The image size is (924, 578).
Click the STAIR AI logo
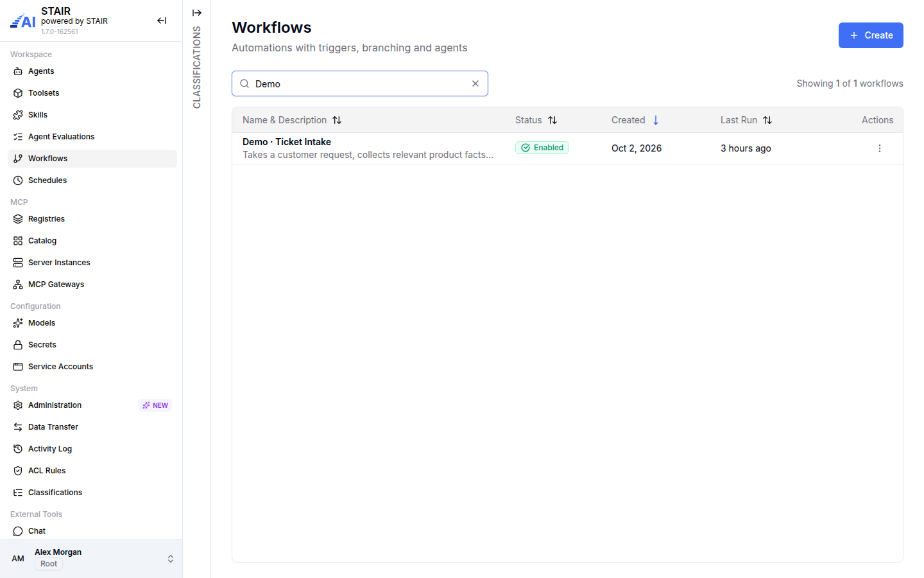(23, 21)
